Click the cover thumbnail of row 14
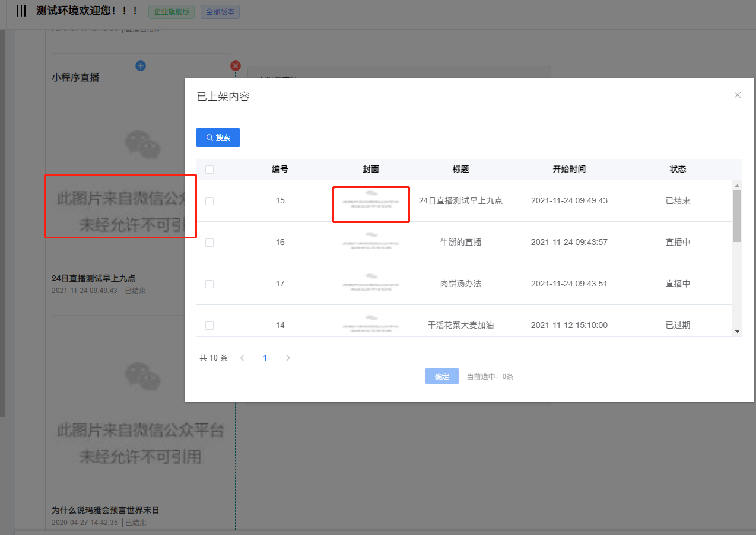 coord(371,324)
